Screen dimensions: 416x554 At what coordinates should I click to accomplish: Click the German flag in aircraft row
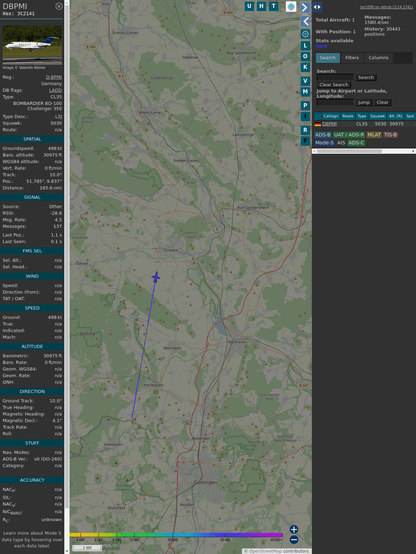pyautogui.click(x=318, y=124)
